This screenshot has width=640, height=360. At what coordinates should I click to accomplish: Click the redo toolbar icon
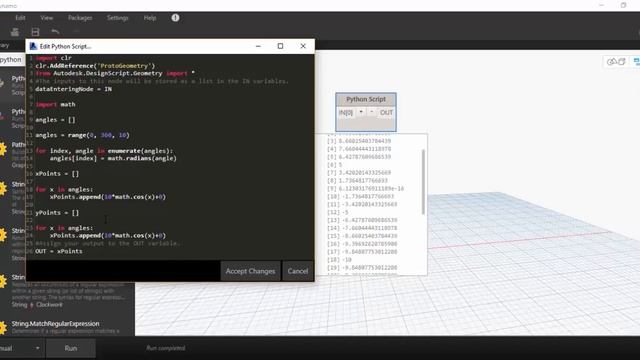76,32
